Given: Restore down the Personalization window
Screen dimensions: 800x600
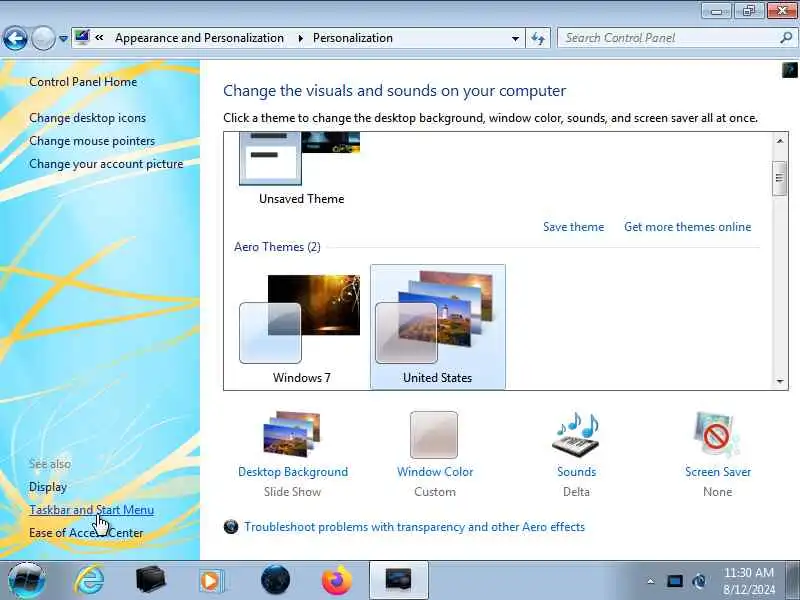Looking at the screenshot, I should (748, 11).
